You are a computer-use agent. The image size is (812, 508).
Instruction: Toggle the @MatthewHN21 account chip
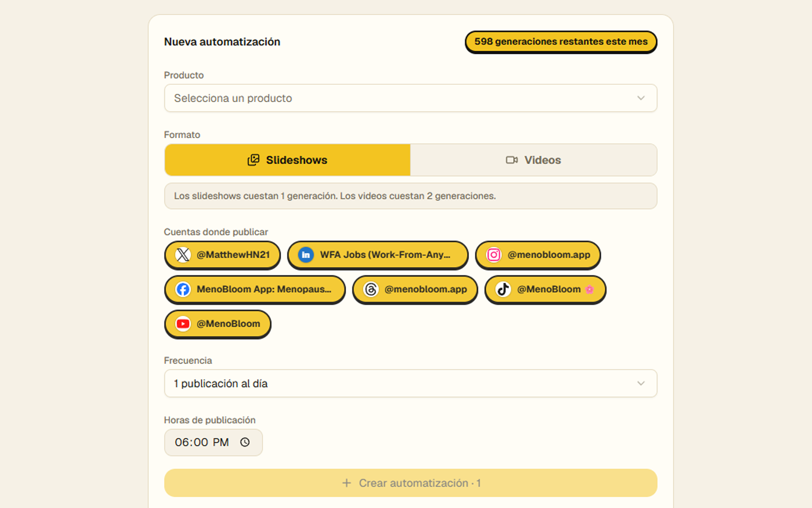[x=222, y=255]
